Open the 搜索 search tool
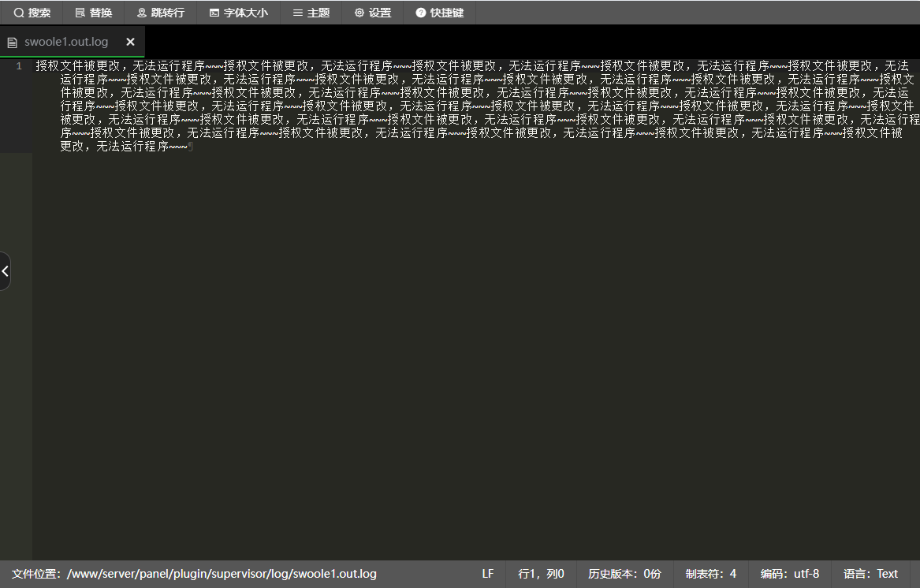 pos(32,13)
